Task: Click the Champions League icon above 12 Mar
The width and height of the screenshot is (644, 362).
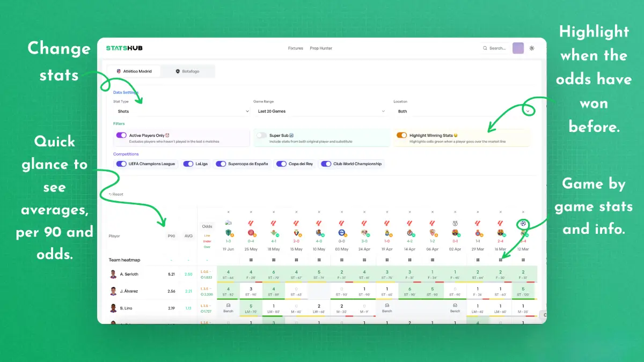Action: pos(523,223)
